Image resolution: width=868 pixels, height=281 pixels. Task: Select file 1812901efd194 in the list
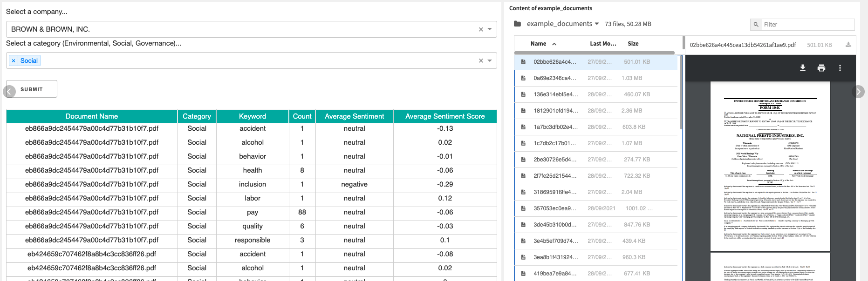pos(596,111)
